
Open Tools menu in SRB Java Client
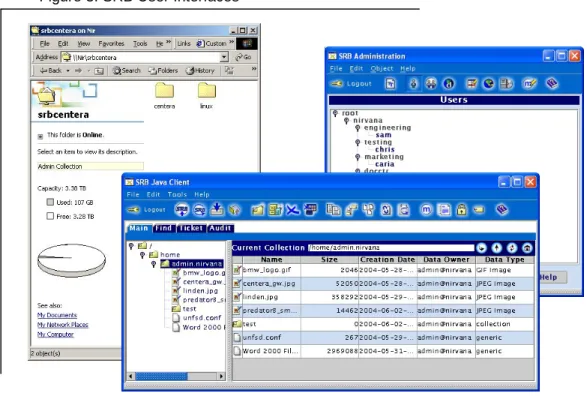177,195
